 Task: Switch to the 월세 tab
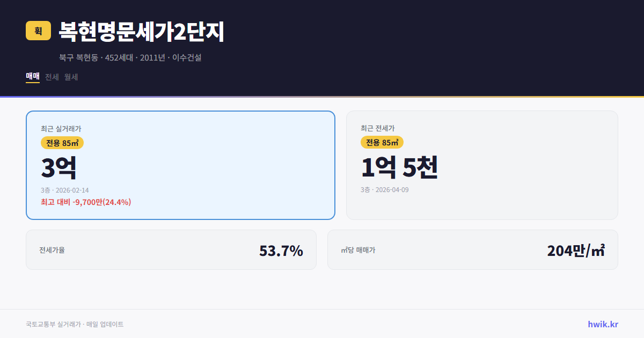tap(71, 77)
